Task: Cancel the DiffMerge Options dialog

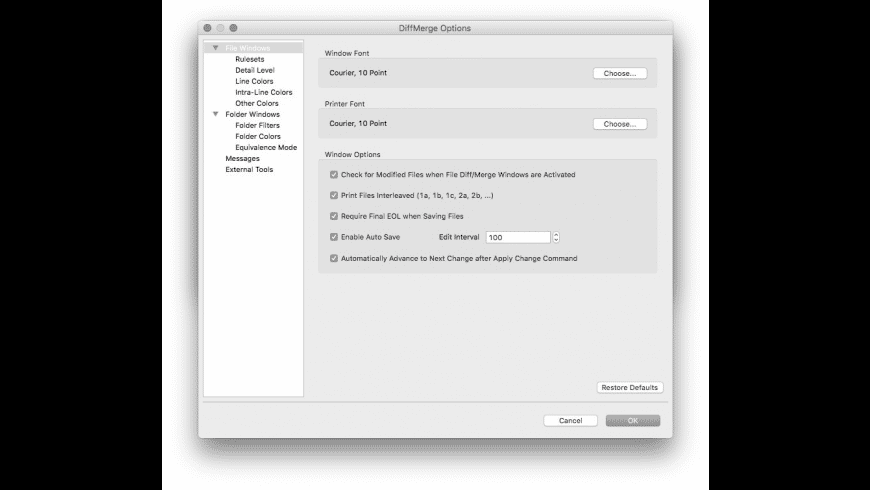Action: point(570,421)
